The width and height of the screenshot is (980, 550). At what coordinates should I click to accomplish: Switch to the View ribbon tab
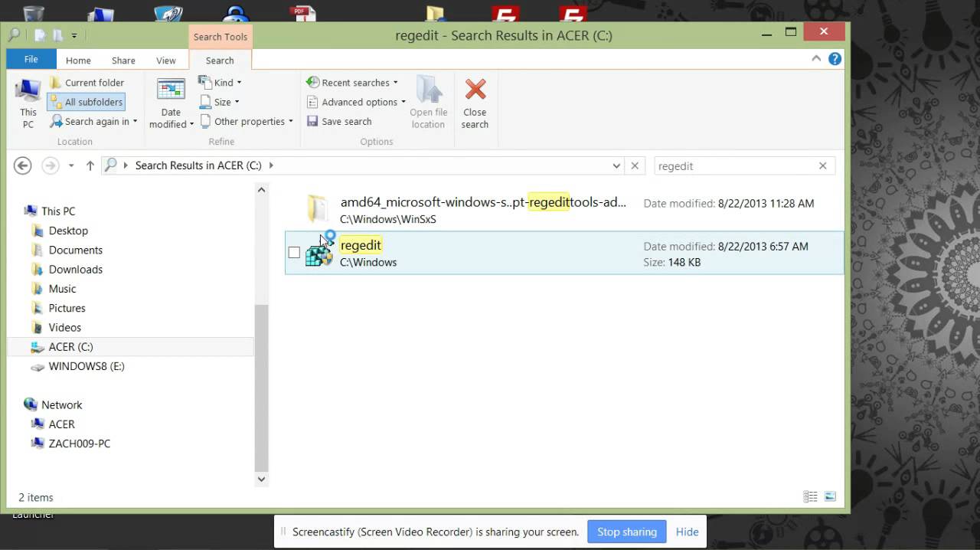click(x=166, y=61)
